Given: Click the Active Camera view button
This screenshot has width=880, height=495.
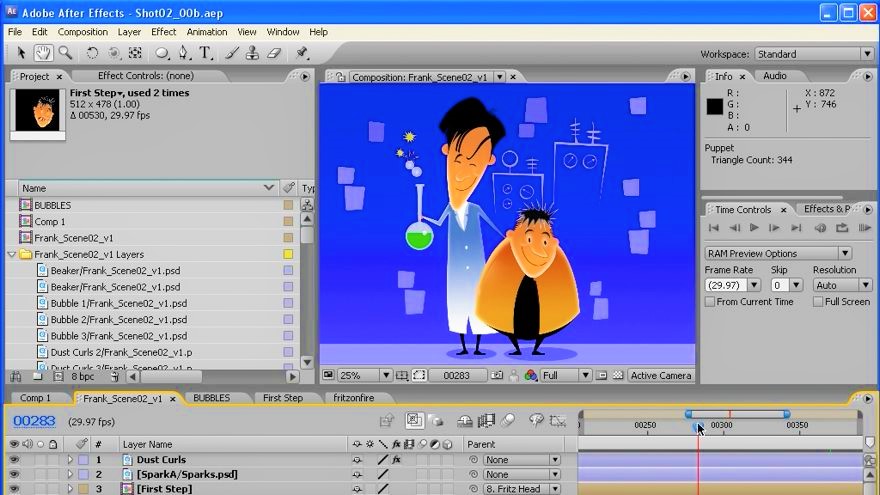Looking at the screenshot, I should click(661, 375).
